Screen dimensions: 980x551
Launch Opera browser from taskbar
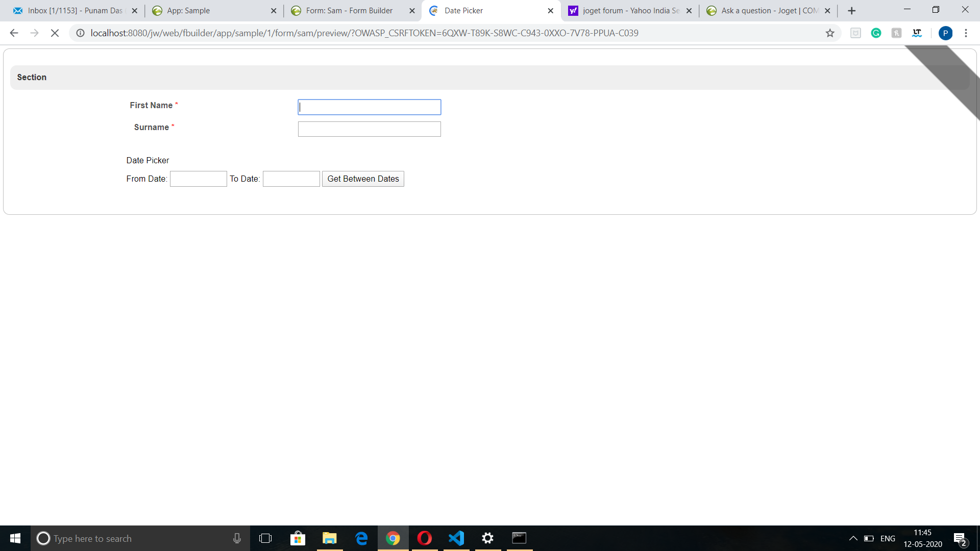[424, 538]
